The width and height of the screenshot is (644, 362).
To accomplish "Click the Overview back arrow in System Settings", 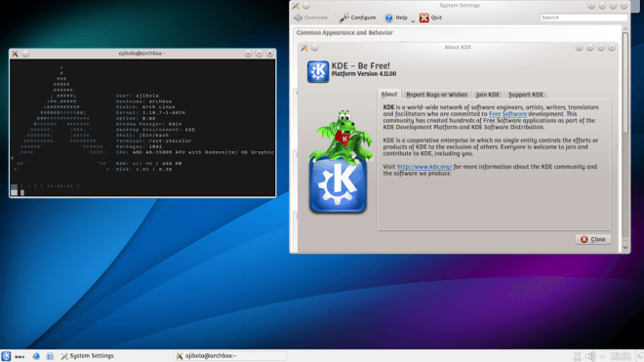I will pyautogui.click(x=311, y=18).
